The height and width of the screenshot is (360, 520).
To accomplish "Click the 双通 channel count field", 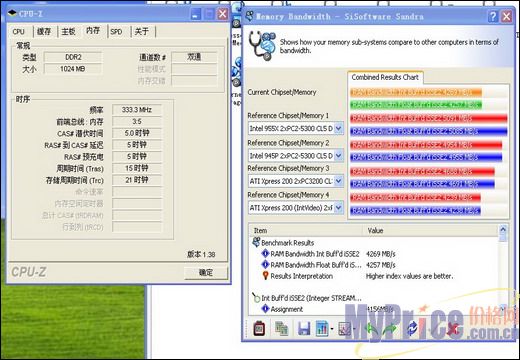I will tap(194, 57).
